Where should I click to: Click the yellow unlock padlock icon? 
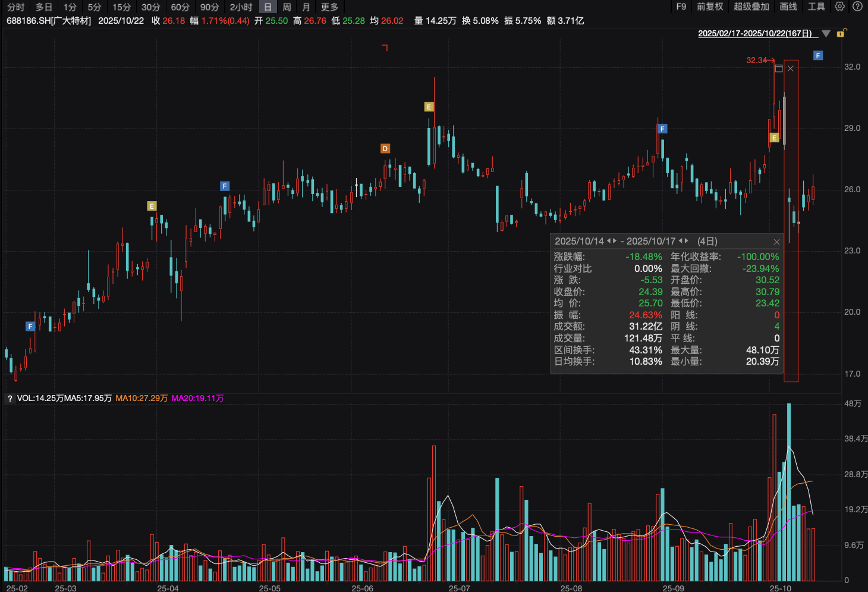[x=841, y=33]
